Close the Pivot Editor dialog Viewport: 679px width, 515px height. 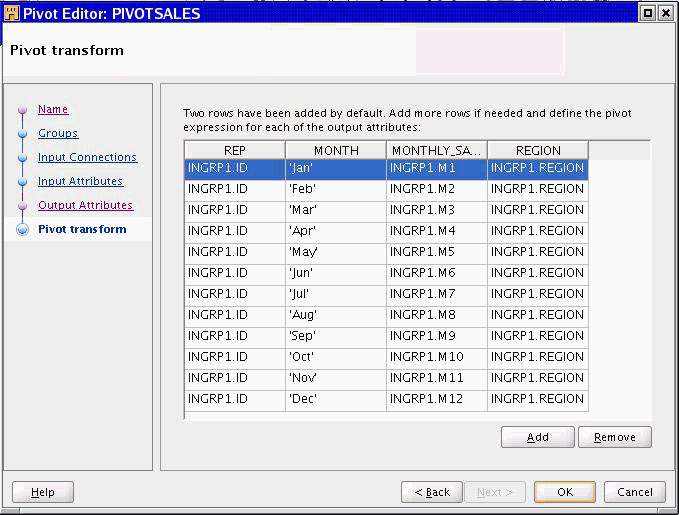point(666,13)
